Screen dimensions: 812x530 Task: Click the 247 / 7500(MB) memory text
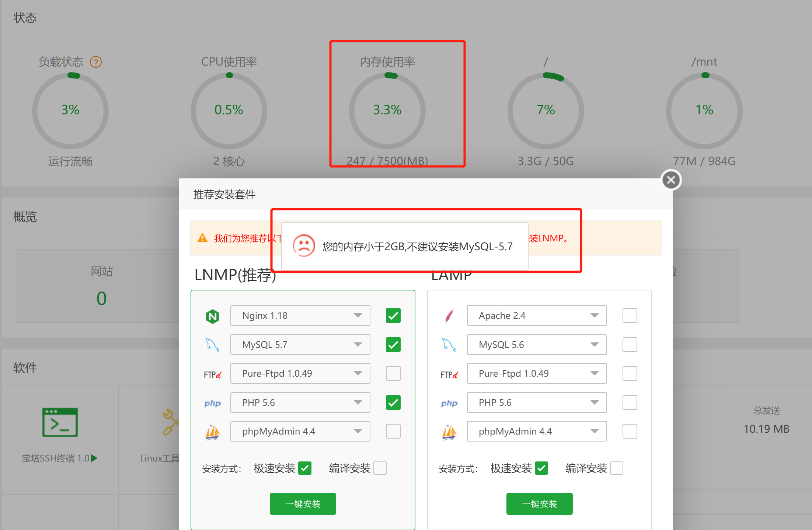pos(387,161)
